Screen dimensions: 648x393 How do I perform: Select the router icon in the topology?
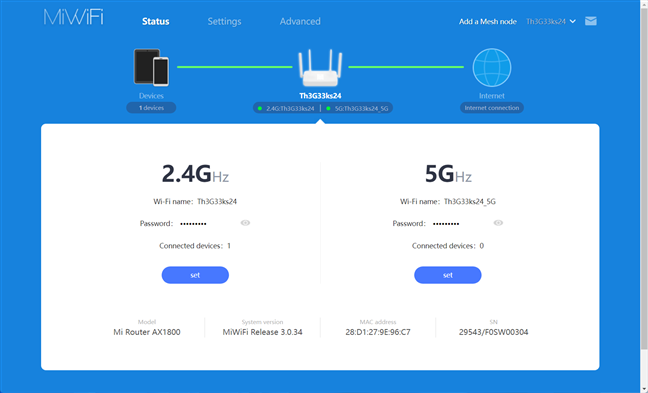click(320, 68)
